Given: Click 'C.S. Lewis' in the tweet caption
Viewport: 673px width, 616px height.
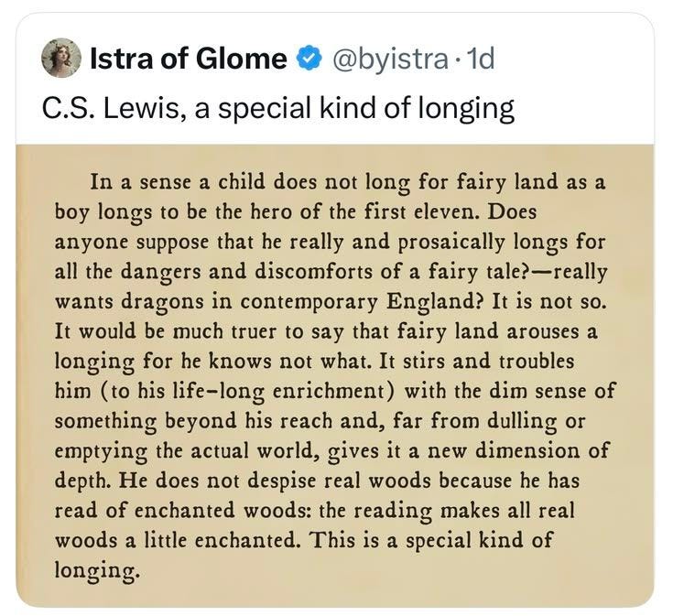Looking at the screenshot, I should point(114,108).
